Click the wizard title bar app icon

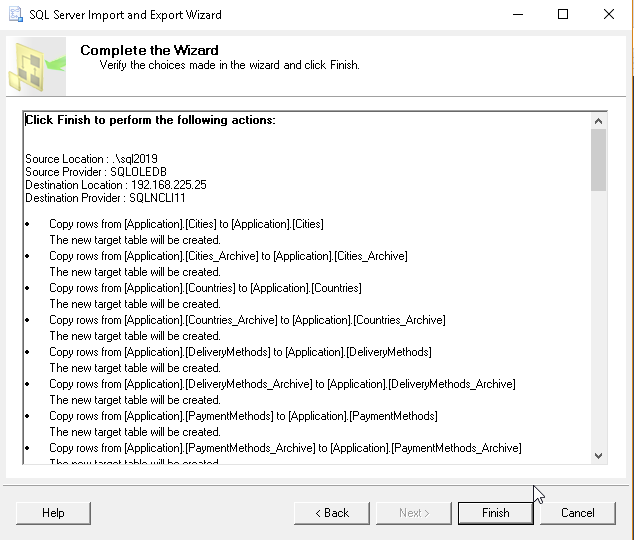click(16, 15)
